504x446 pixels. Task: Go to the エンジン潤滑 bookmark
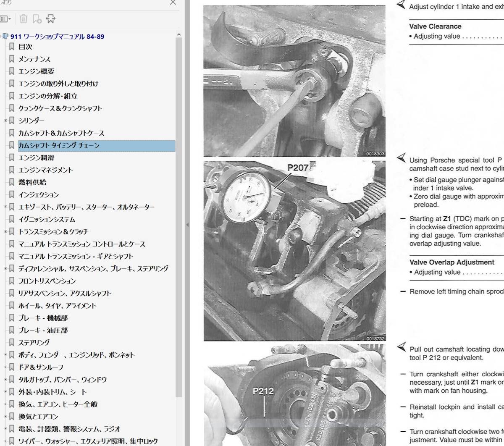(x=36, y=157)
